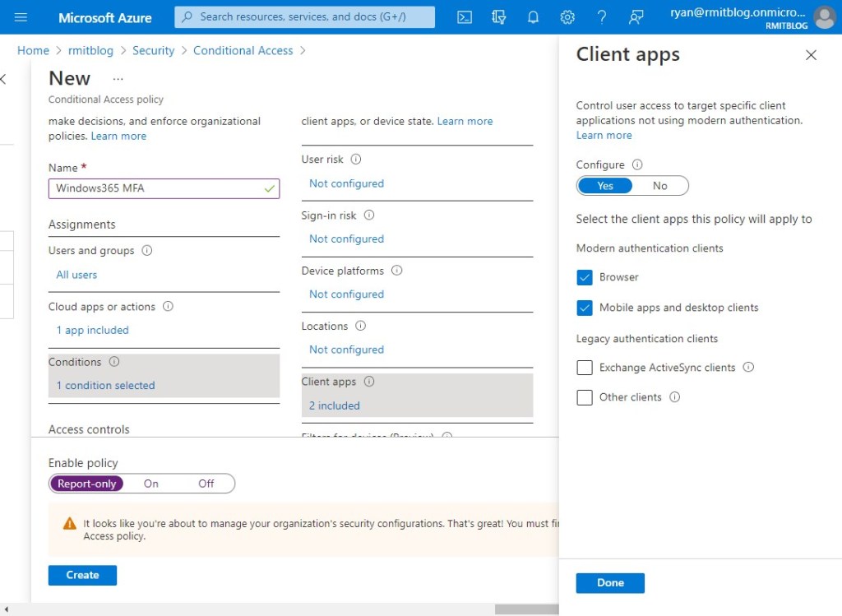Show info for Sign-in risk
842x616 pixels.
coord(369,215)
